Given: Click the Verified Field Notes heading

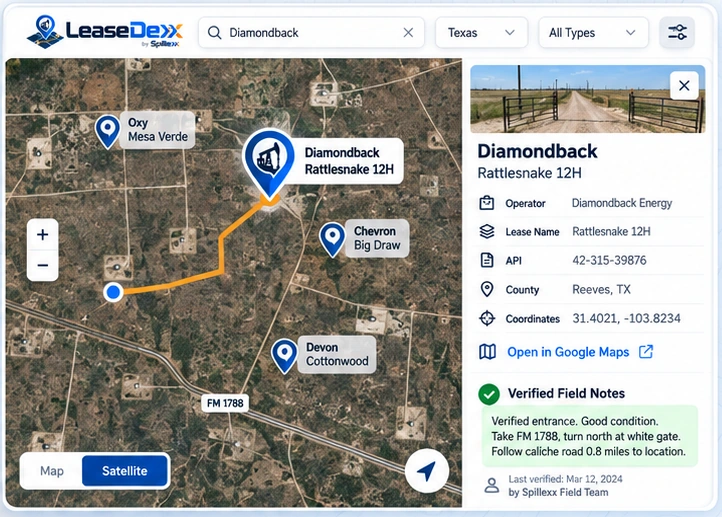Looking at the screenshot, I should (566, 394).
